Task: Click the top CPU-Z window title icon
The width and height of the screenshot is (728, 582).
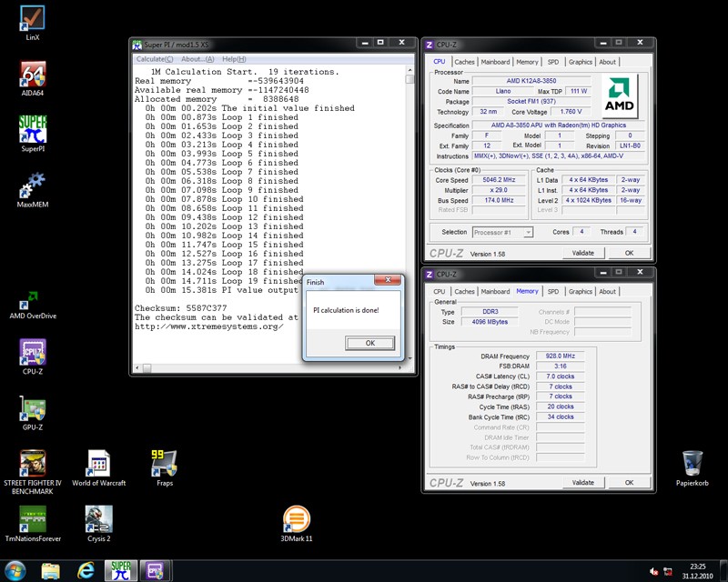Action: pos(429,45)
